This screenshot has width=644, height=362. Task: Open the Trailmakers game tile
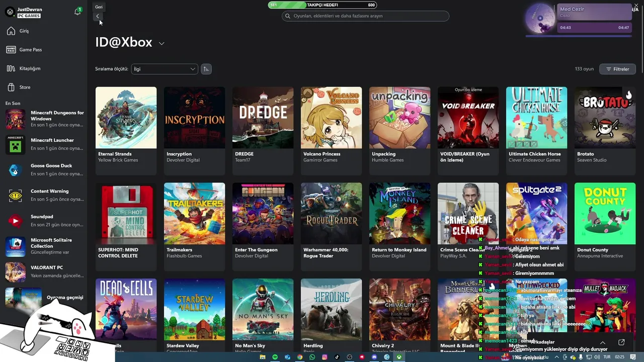point(194,227)
